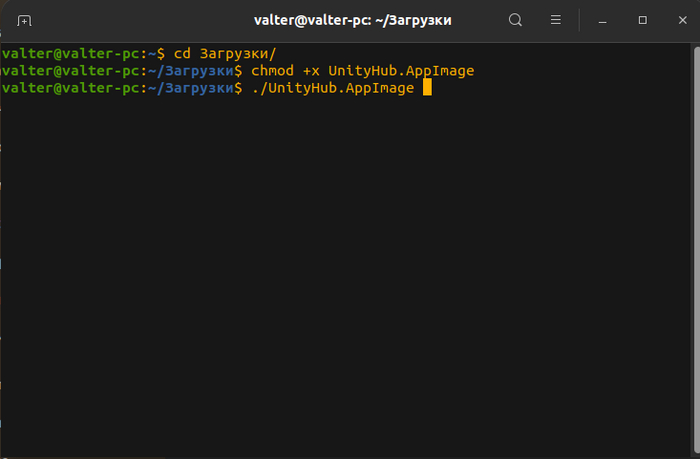Click 'UnityHub.AppImage' in the chmod line
The image size is (700, 459).
point(401,71)
